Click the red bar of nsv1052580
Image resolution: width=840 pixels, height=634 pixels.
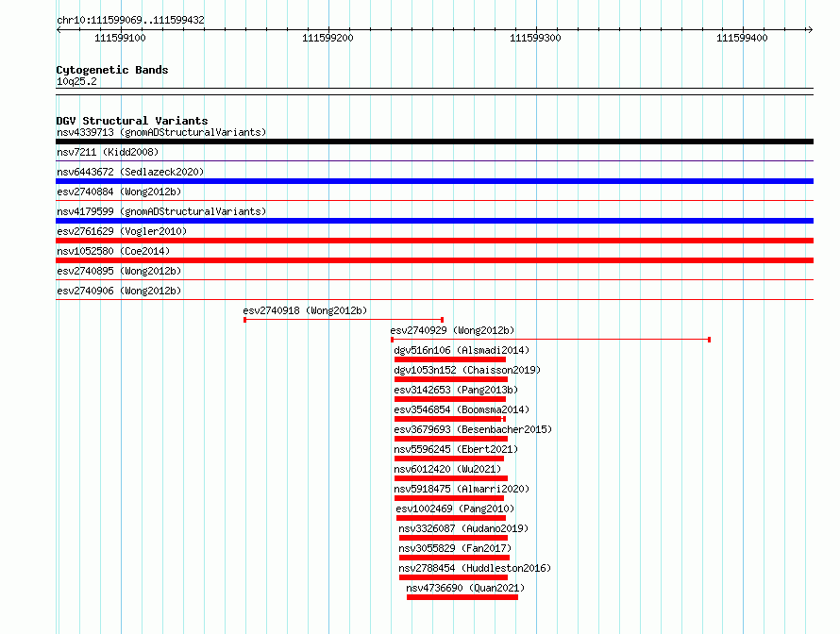[x=434, y=260]
